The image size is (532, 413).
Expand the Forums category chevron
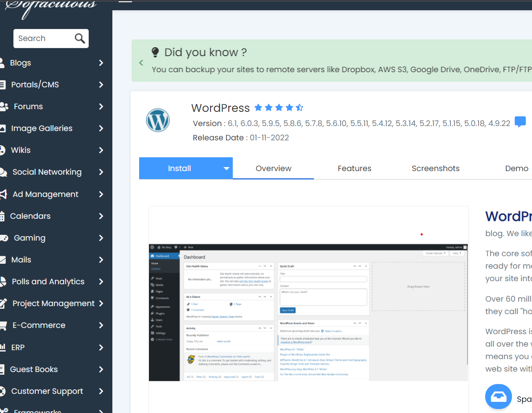pos(101,106)
